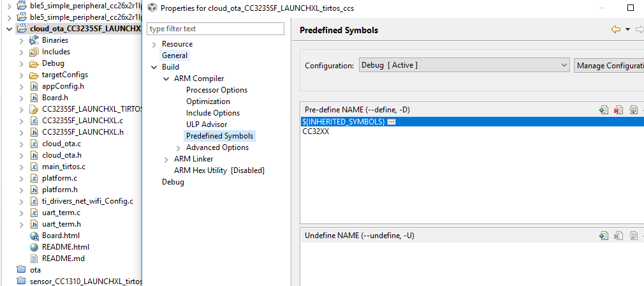Click the Manage Configurations button
This screenshot has height=286, width=644.
click(x=609, y=66)
